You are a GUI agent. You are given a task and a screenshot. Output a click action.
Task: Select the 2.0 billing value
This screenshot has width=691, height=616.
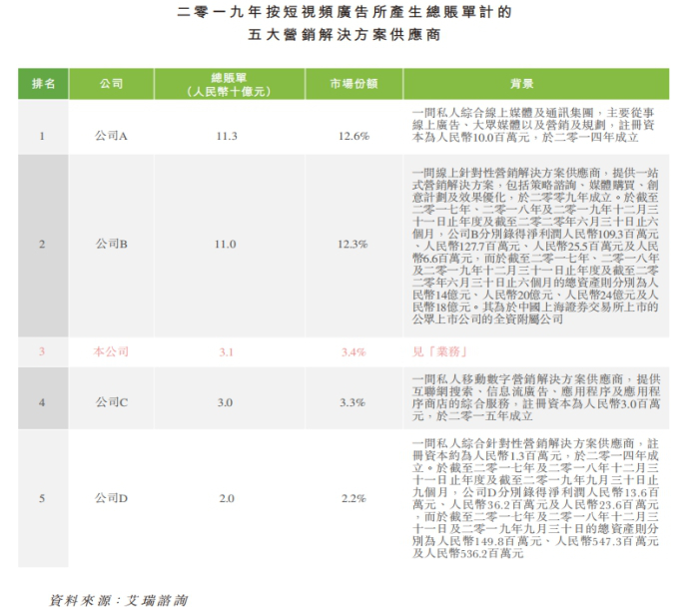coord(227,498)
